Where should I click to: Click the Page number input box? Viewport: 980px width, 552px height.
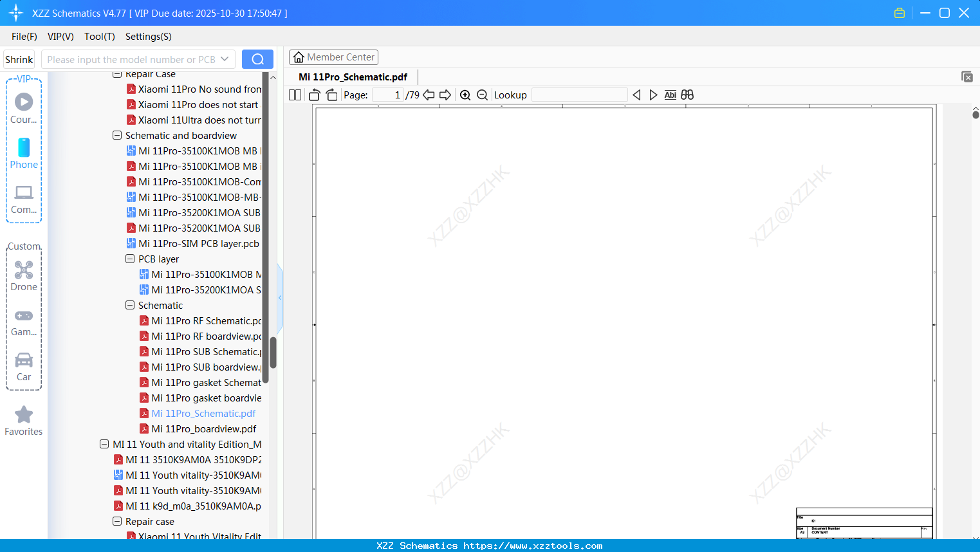click(x=388, y=95)
